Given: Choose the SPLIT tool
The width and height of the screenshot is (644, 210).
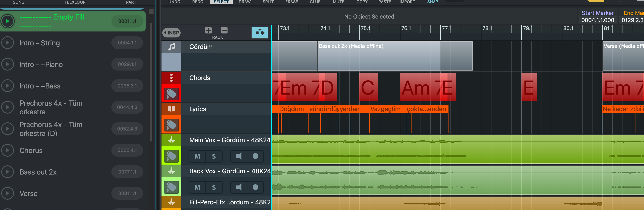Looking at the screenshot, I should [268, 2].
